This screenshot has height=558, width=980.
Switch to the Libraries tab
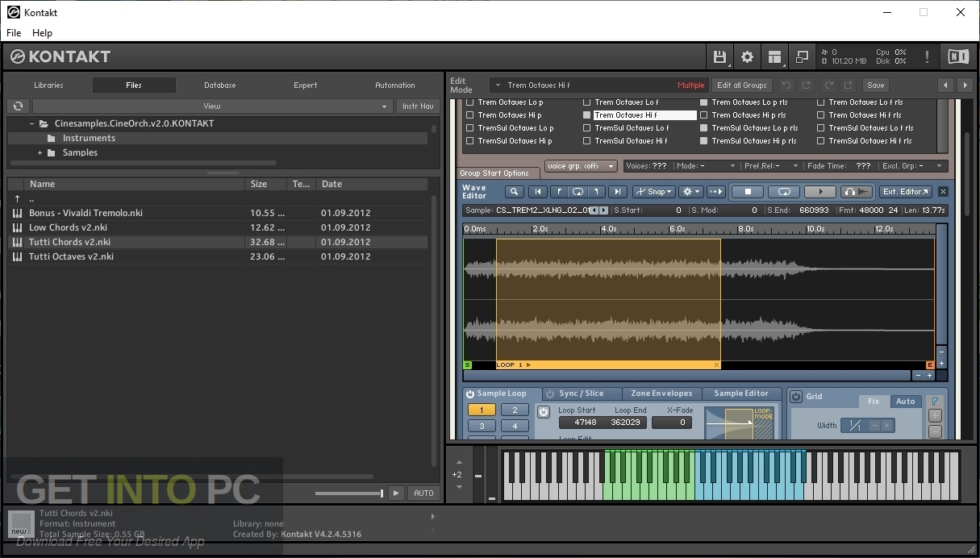pos(48,85)
